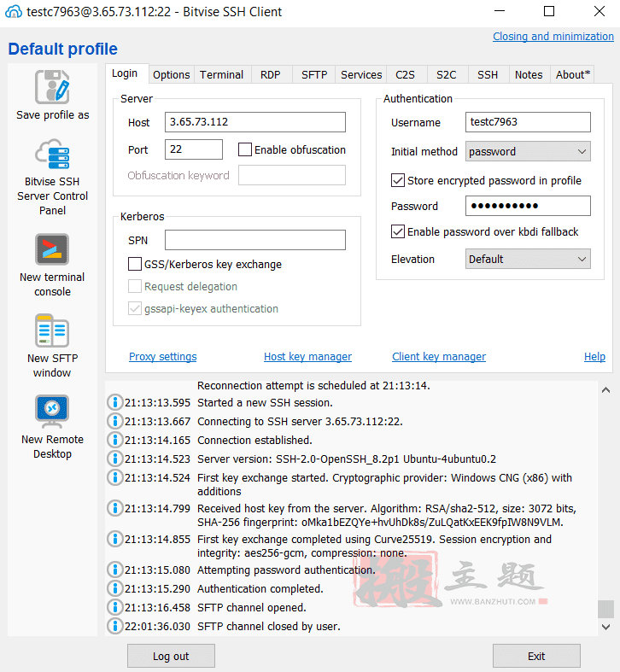The width and height of the screenshot is (620, 672).
Task: Click info icon beside 'SFTP channel opened' log
Action: coord(115,607)
